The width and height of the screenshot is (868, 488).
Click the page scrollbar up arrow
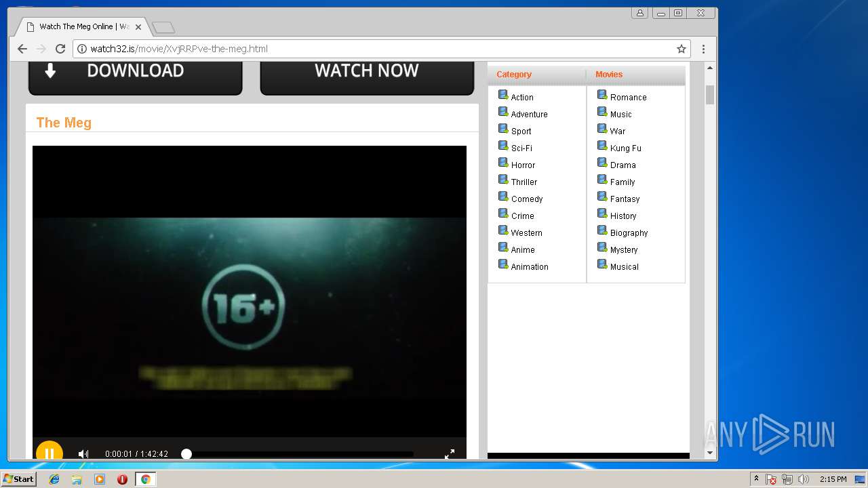tap(710, 68)
